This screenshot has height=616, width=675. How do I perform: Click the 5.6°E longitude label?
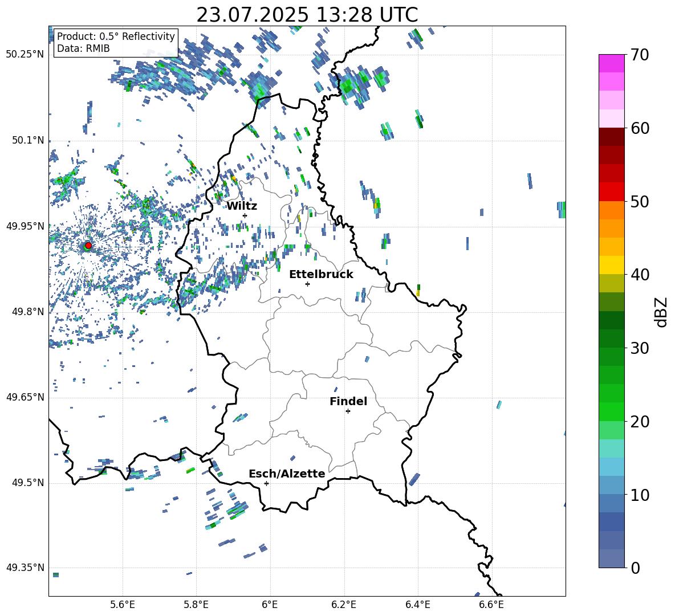123,605
